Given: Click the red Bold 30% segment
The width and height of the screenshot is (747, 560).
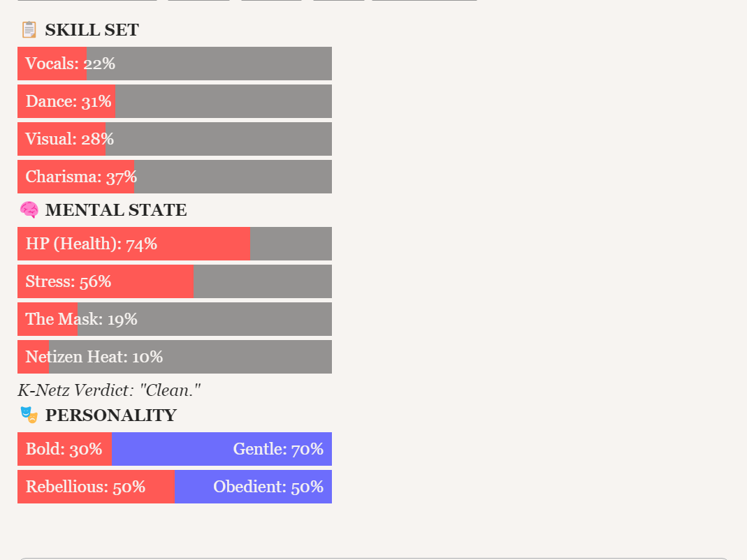Looking at the screenshot, I should tap(64, 449).
